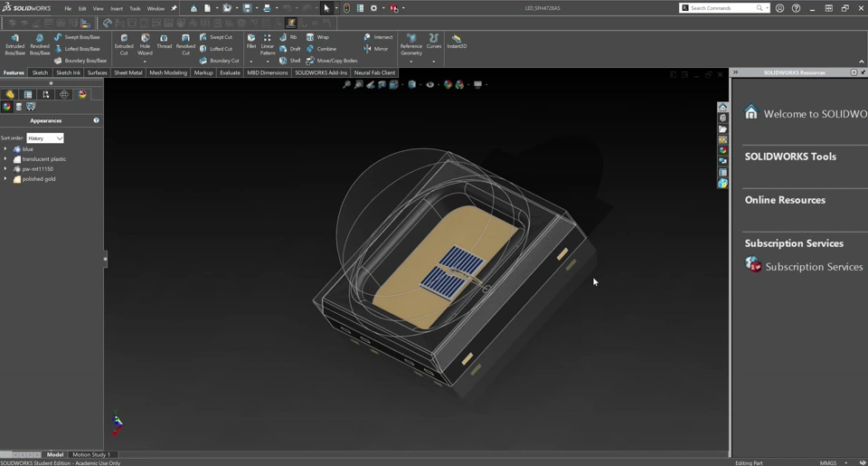Viewport: 868px width, 466px height.
Task: Click the SOLIDWORKS Tools heading
Action: (789, 157)
